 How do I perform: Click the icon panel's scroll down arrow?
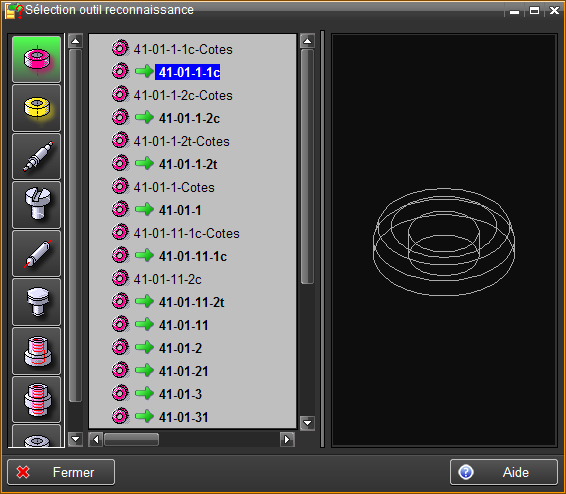[x=75, y=439]
